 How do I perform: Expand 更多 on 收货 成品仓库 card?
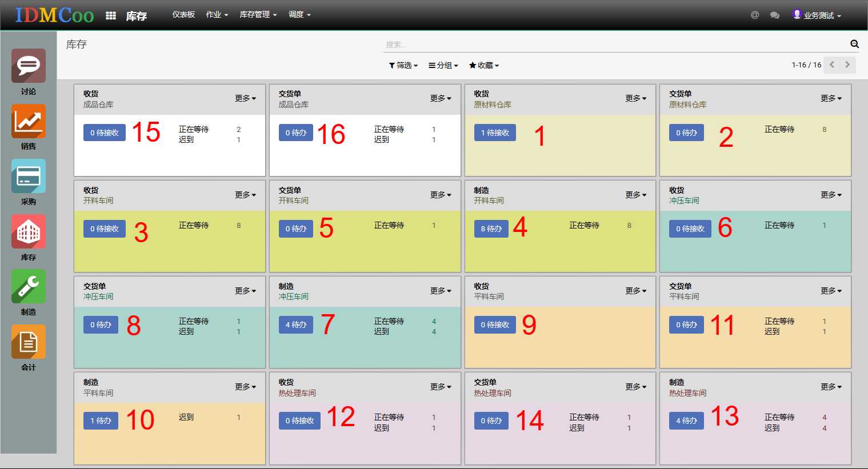coord(246,98)
